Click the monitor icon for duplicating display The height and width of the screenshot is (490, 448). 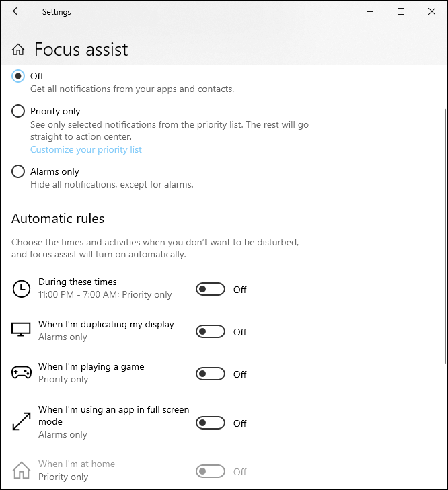click(x=22, y=331)
